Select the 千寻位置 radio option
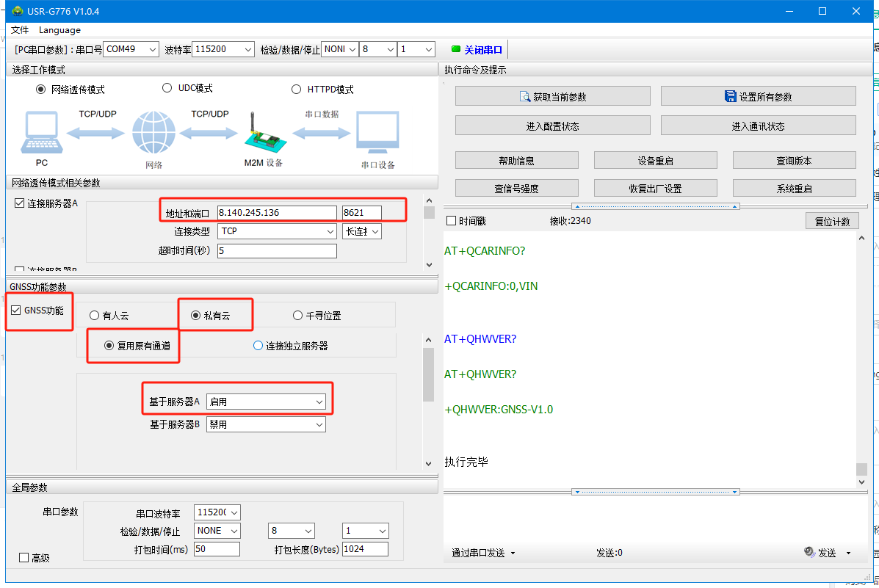This screenshot has width=879, height=588. click(297, 316)
